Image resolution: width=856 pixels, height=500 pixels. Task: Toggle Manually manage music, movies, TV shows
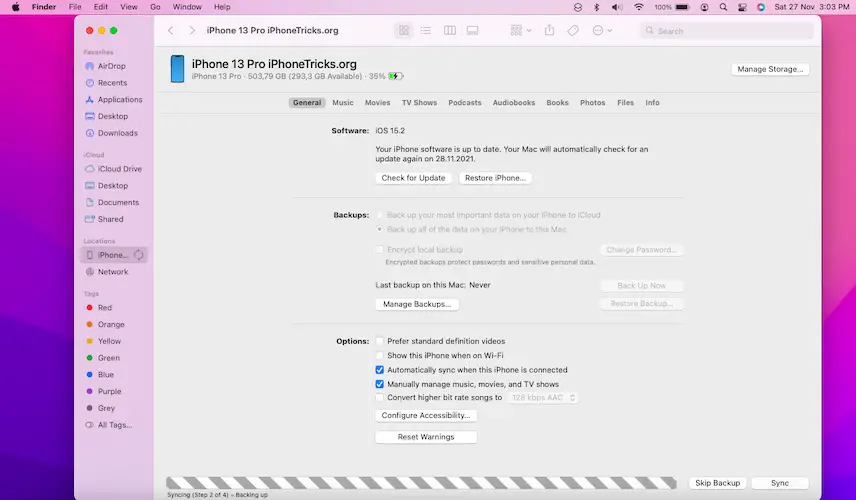tap(379, 384)
